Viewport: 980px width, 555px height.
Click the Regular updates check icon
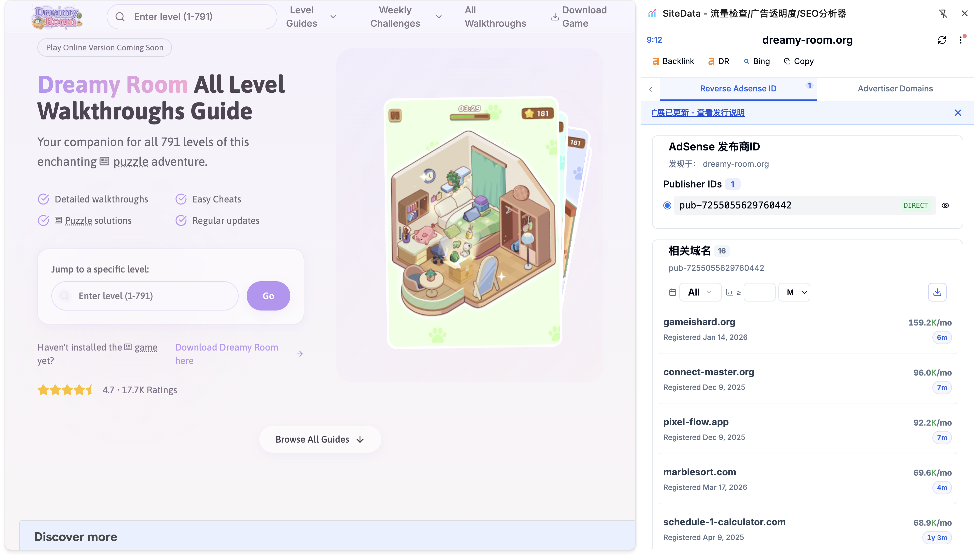pyautogui.click(x=181, y=221)
